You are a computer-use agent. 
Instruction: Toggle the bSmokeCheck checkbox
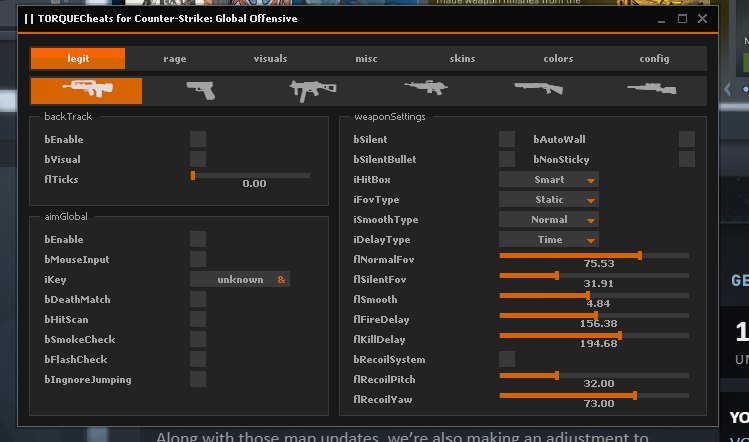pyautogui.click(x=198, y=339)
